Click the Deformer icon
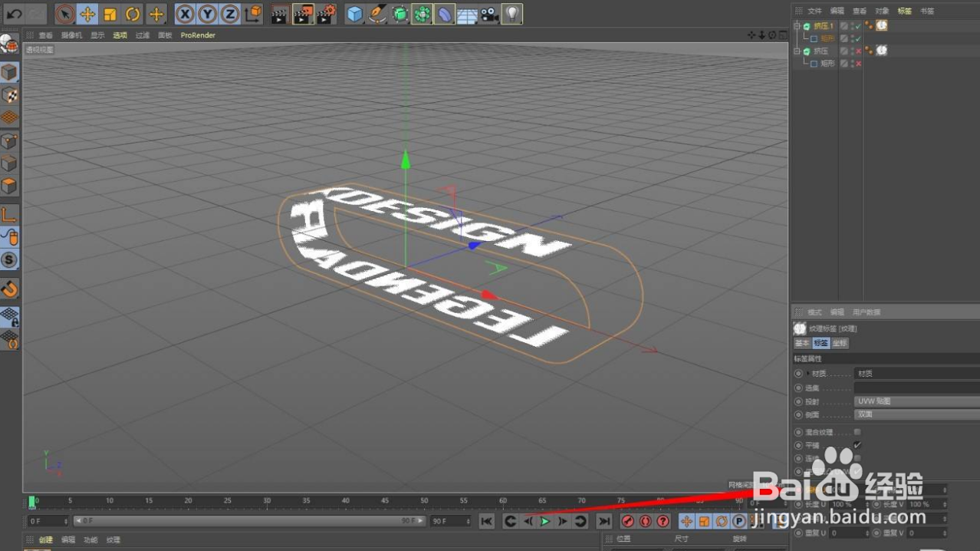Viewport: 980px width, 551px height. tap(445, 14)
